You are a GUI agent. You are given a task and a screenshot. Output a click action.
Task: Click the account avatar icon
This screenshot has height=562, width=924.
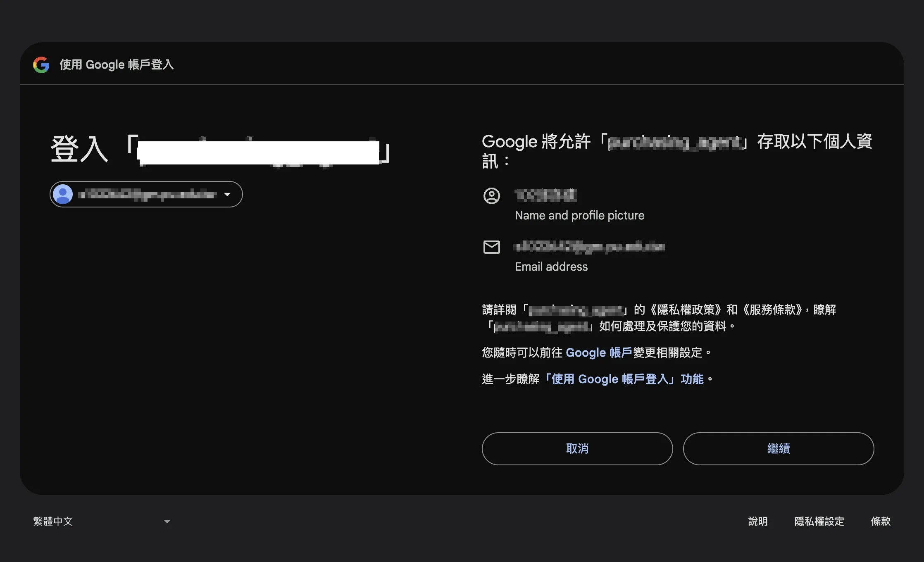(x=63, y=194)
